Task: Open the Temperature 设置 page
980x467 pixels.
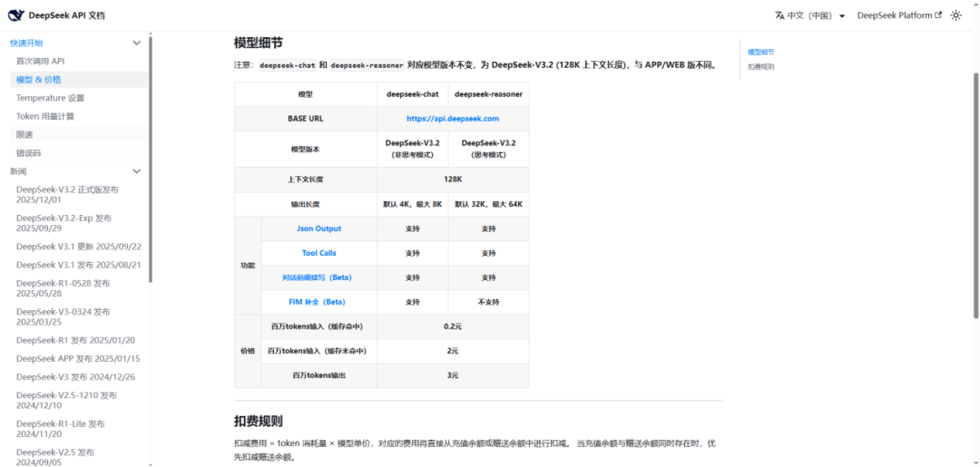Action: [50, 98]
